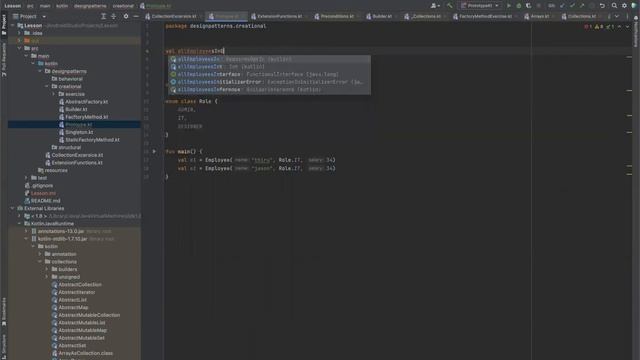Screen dimensions: 640x360
Task: Choose allEmployeesInference completion suggestion
Action: pyautogui.click(x=269, y=89)
